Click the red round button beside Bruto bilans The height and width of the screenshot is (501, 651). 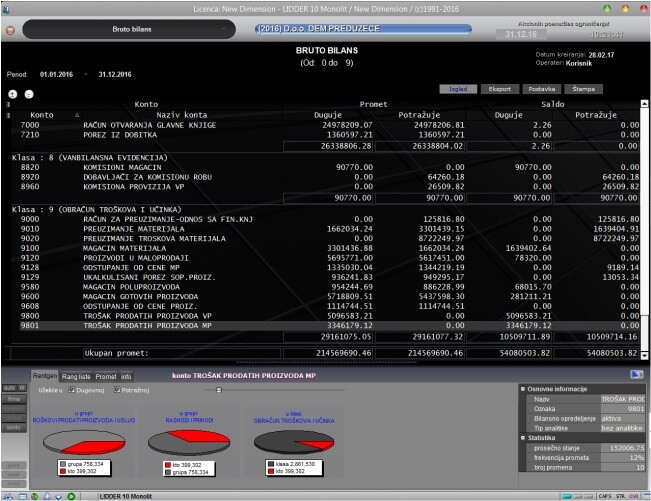pos(10,30)
